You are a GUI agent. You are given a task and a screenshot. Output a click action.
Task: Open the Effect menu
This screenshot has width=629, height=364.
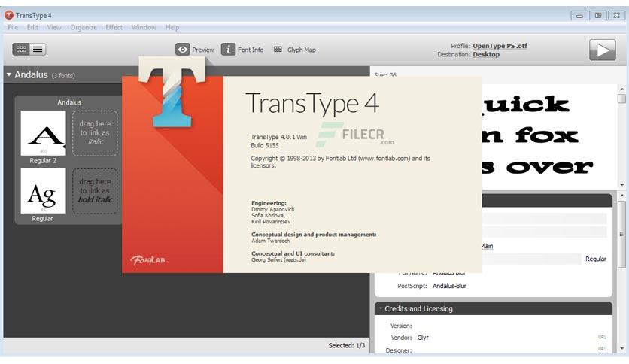114,27
